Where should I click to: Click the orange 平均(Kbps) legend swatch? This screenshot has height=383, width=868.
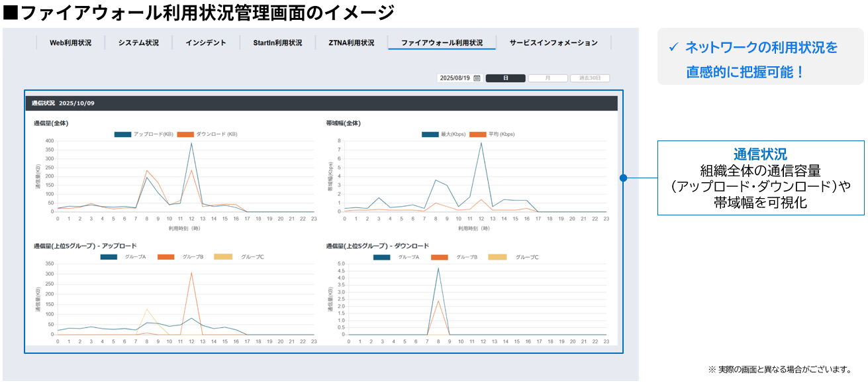pyautogui.click(x=477, y=135)
